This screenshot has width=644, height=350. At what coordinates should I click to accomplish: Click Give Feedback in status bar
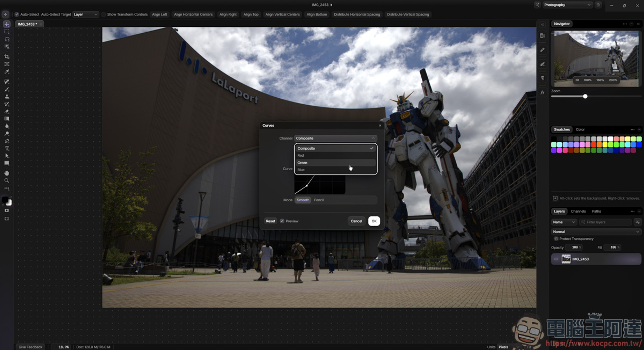tap(31, 347)
